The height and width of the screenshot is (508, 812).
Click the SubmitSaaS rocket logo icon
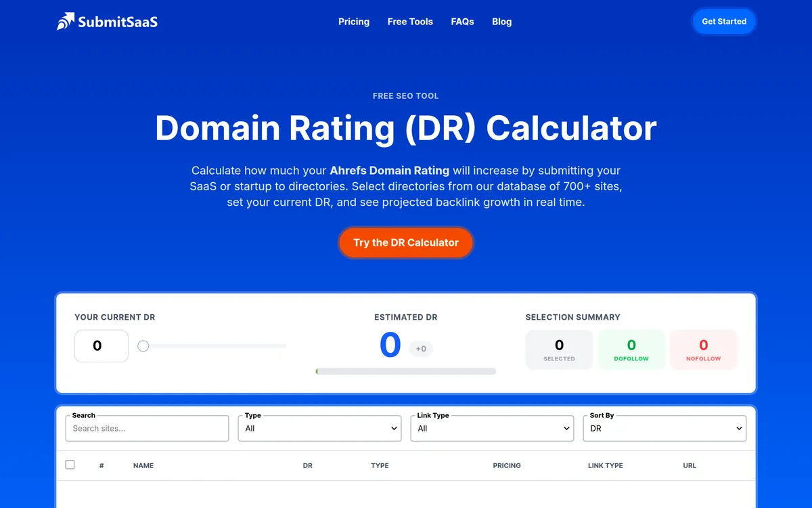[64, 20]
